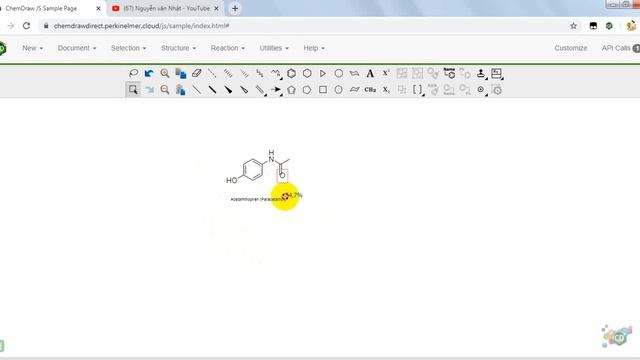Screen dimensions: 640x360
Task: Zoom in using the magnifier plus icon
Action: 165,73
